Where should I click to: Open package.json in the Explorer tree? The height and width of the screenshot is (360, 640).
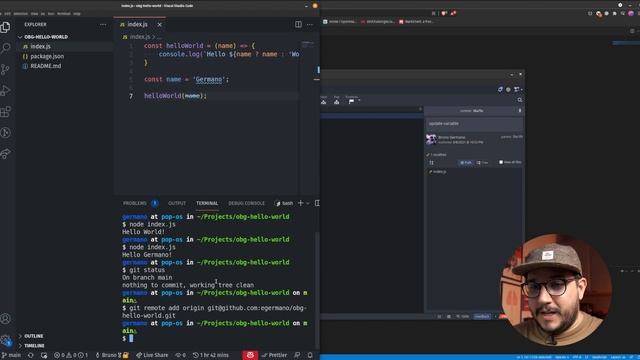coord(47,56)
